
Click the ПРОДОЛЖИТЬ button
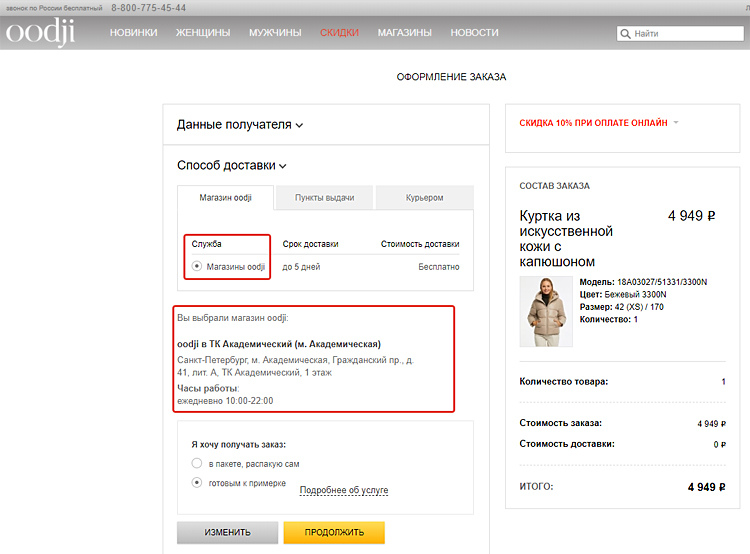coord(334,532)
